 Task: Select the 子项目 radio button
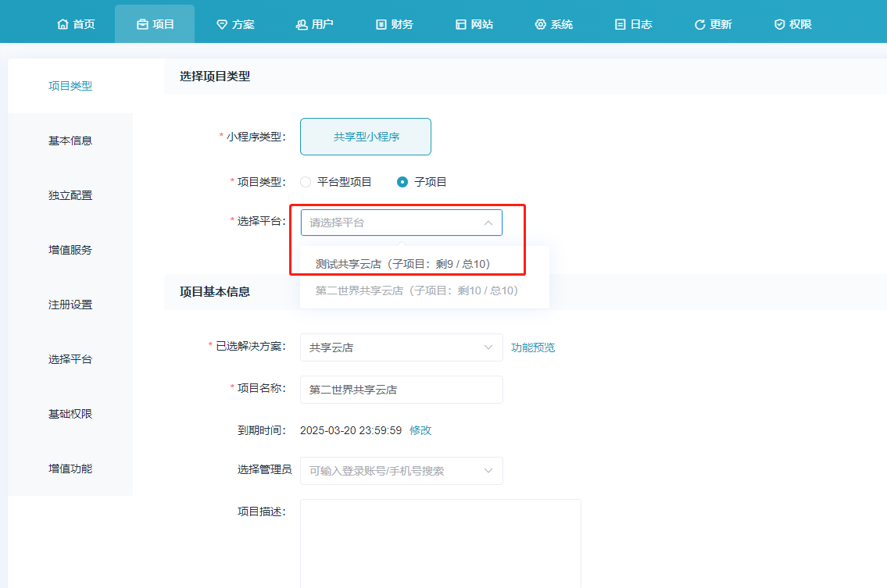pyautogui.click(x=402, y=182)
